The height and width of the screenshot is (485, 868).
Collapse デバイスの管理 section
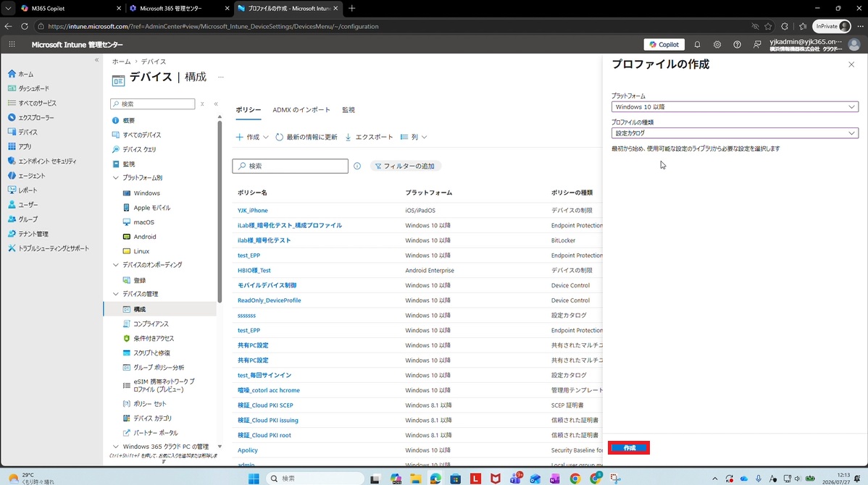pos(116,294)
